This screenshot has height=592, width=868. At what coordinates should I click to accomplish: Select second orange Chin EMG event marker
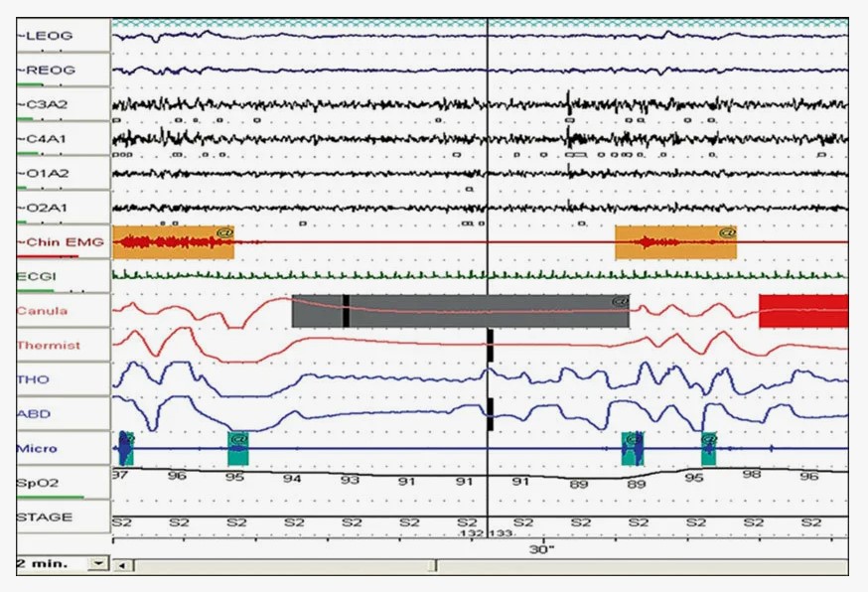675,242
